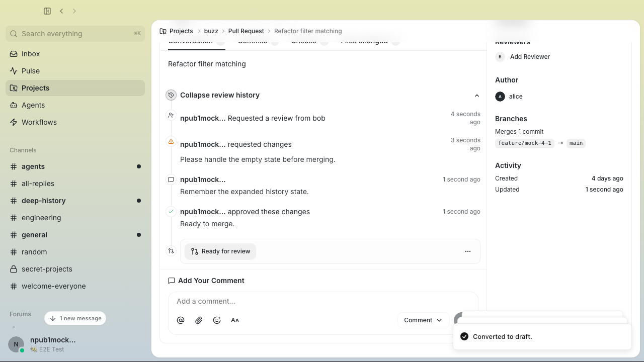
Task: Click npub1mock name on requested changes entry
Action: coord(203,144)
